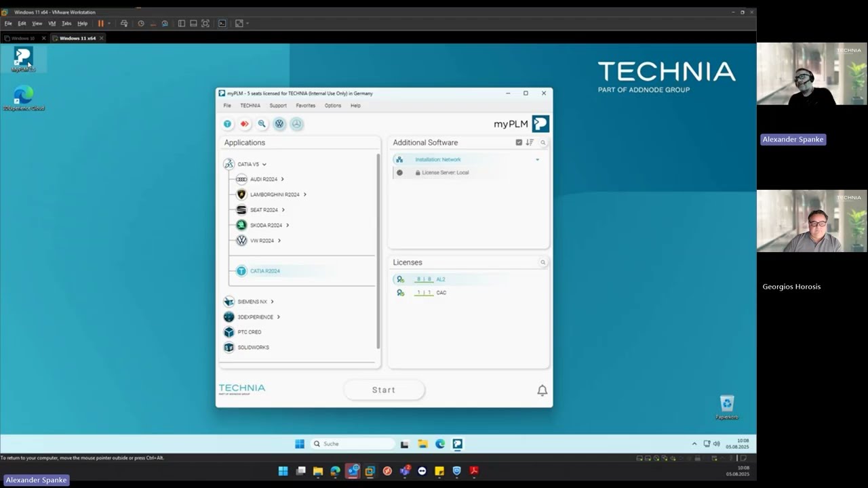Toggle VMware full screen mode icon
868x488 pixels.
click(x=205, y=23)
